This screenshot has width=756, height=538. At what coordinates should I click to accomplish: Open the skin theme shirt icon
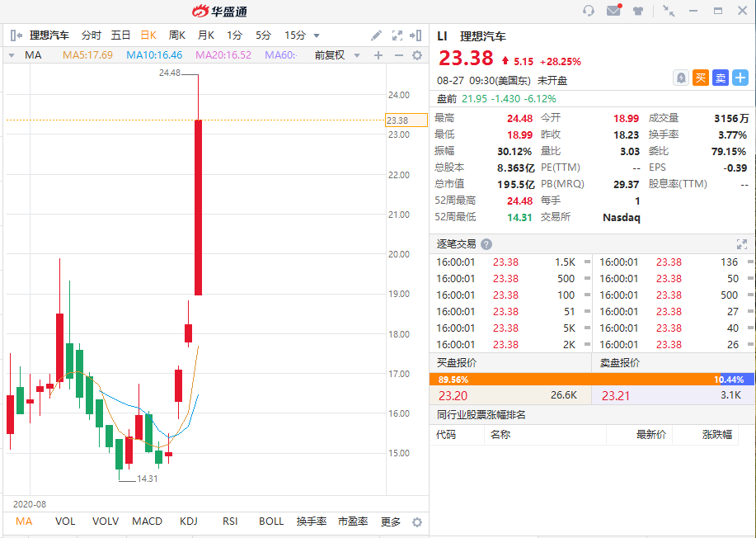(638, 11)
